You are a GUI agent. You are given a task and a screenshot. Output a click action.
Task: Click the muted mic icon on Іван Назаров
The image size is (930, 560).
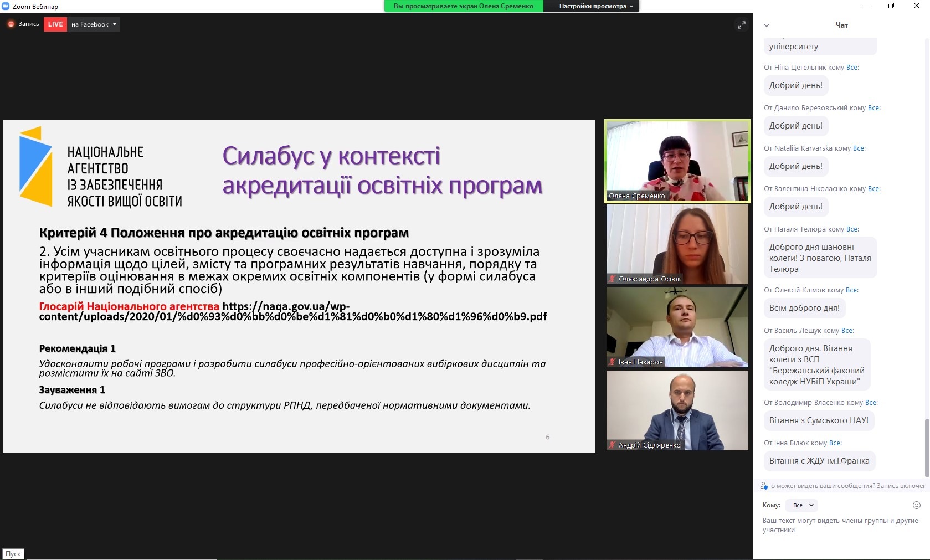click(x=612, y=362)
